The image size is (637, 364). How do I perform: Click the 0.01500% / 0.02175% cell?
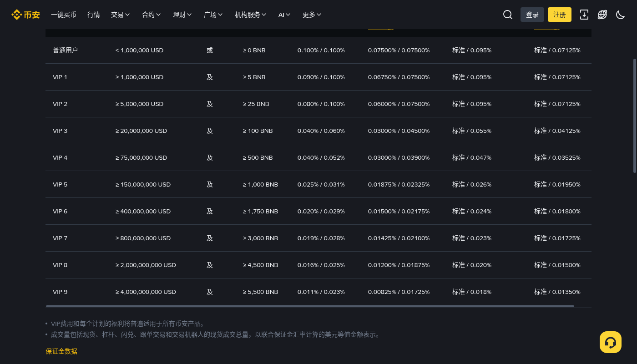399,211
